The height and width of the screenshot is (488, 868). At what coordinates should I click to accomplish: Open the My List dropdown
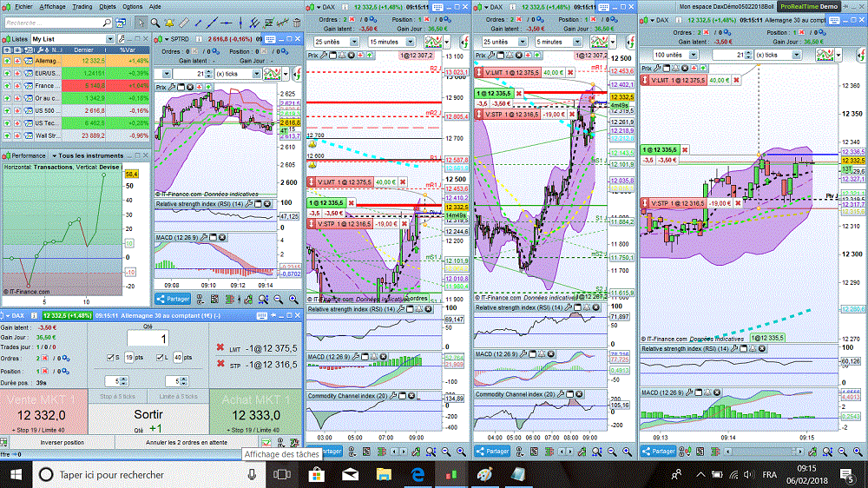pyautogui.click(x=110, y=39)
